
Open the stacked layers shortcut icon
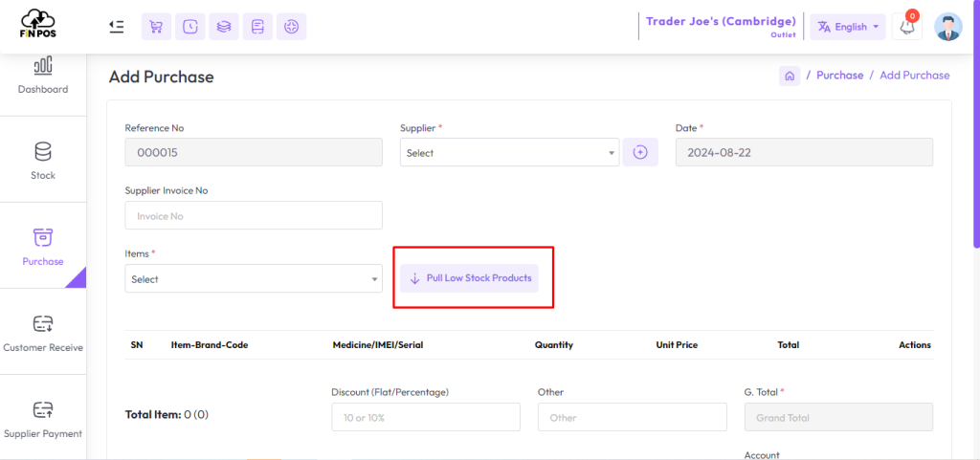(224, 27)
